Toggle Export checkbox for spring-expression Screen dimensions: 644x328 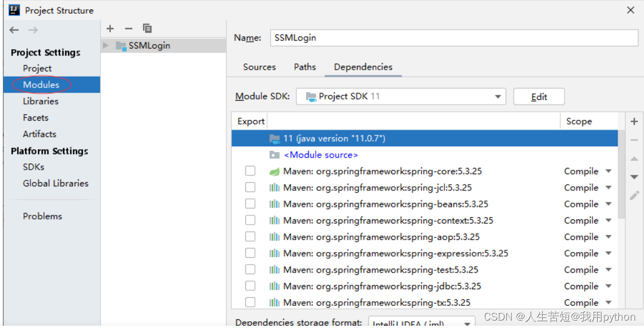[250, 253]
